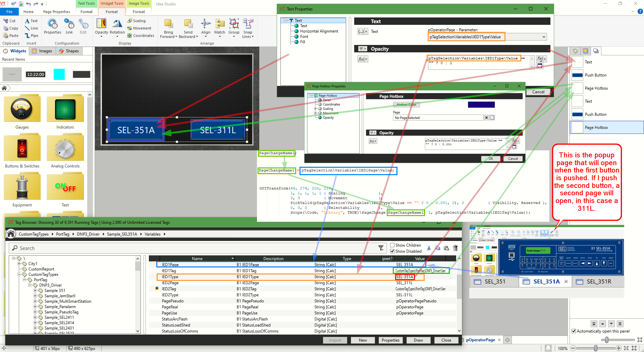
Task: Click the Link tool icon
Action: [x=69, y=24]
